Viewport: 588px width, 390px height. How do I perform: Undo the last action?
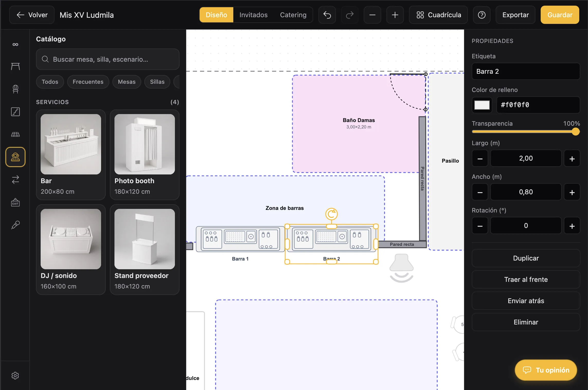pos(327,15)
